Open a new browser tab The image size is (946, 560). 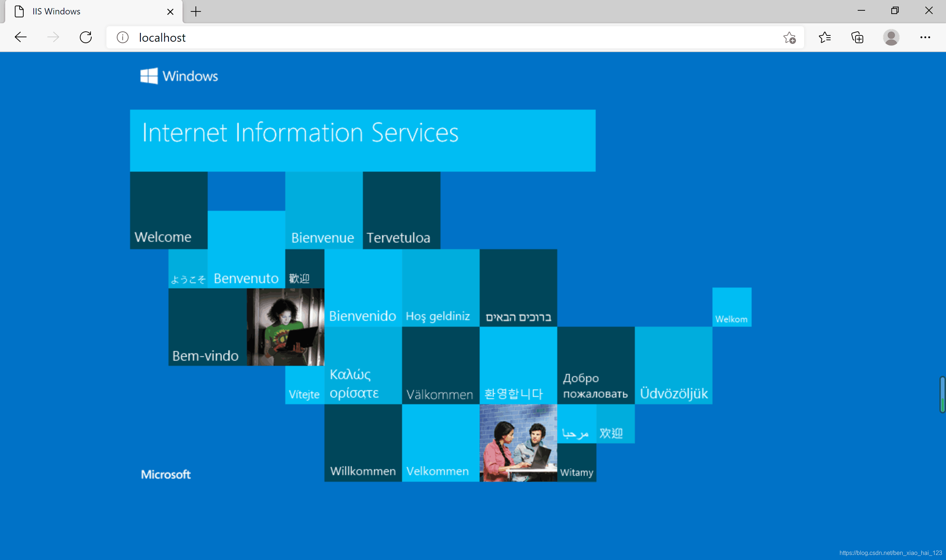tap(195, 11)
